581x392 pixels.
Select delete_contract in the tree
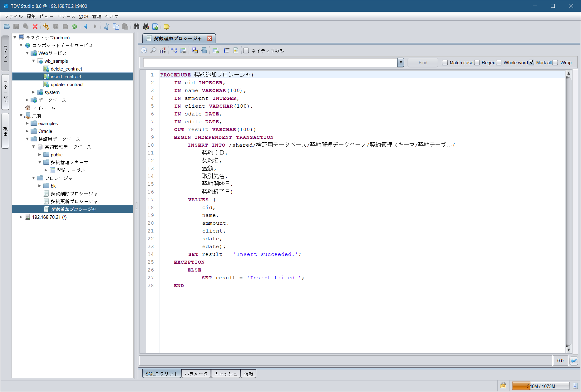tap(66, 69)
